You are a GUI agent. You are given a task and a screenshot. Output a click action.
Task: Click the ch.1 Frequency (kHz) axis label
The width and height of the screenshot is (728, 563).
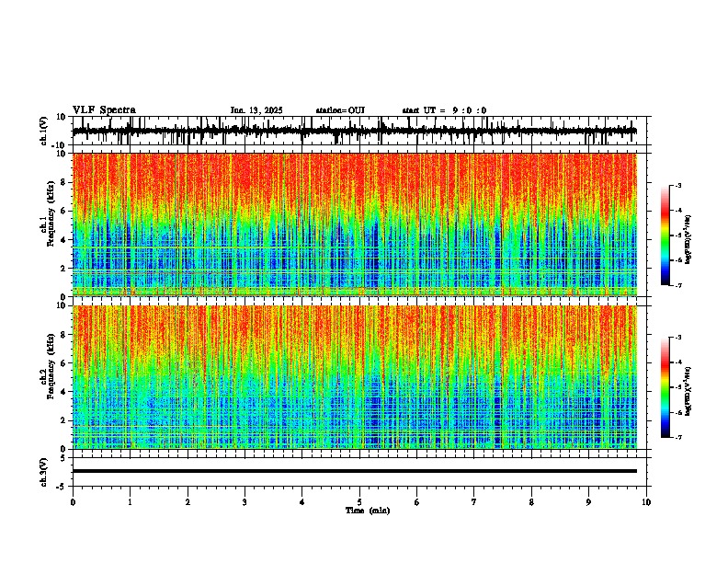pyautogui.click(x=50, y=214)
